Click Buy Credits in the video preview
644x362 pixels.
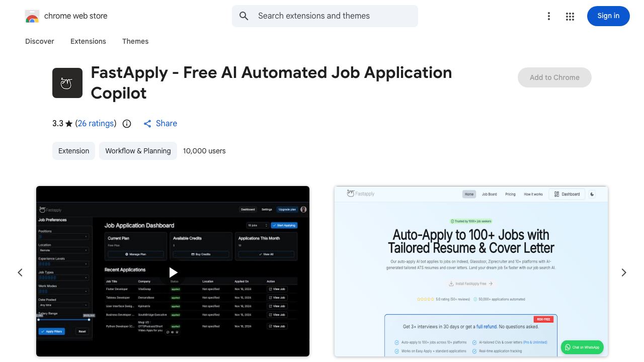coord(201,254)
